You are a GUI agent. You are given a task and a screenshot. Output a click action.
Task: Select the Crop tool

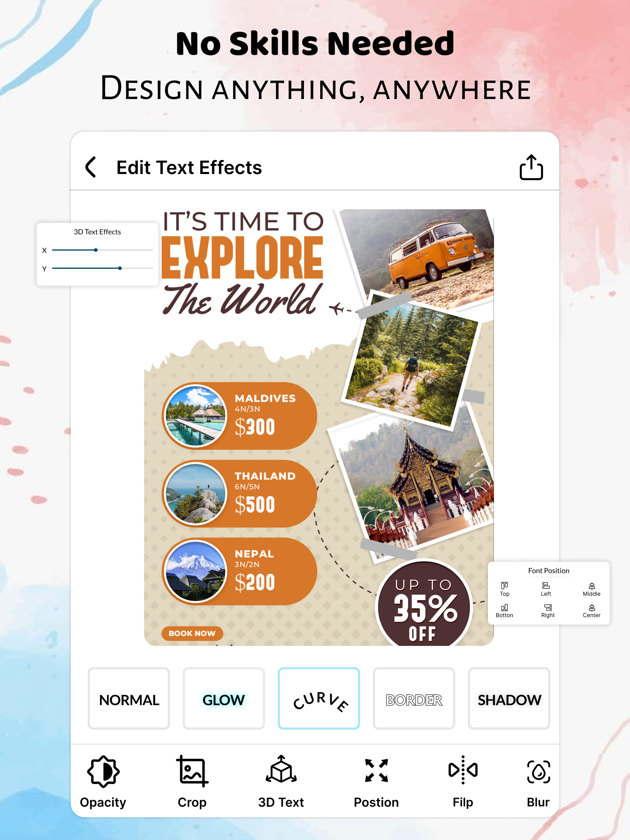pos(192,782)
